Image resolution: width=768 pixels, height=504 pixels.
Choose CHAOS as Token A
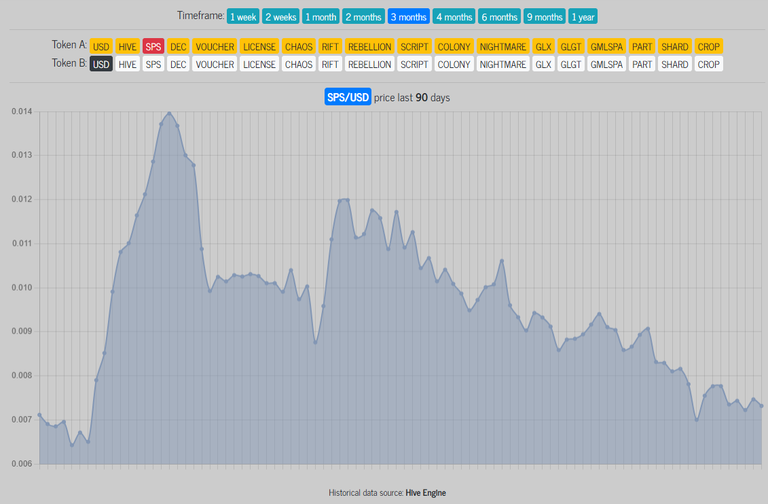tap(298, 47)
